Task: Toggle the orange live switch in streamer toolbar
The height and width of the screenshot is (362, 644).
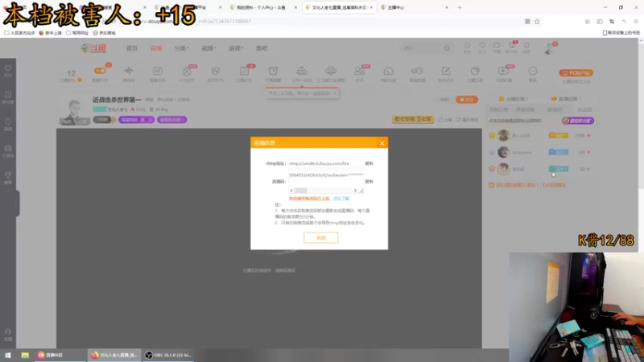Action: [100, 71]
